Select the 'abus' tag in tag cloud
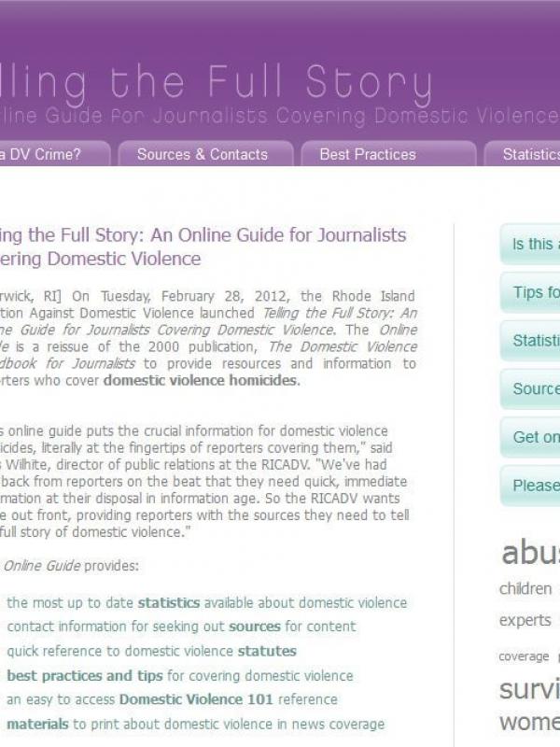The image size is (560, 747). click(x=530, y=552)
